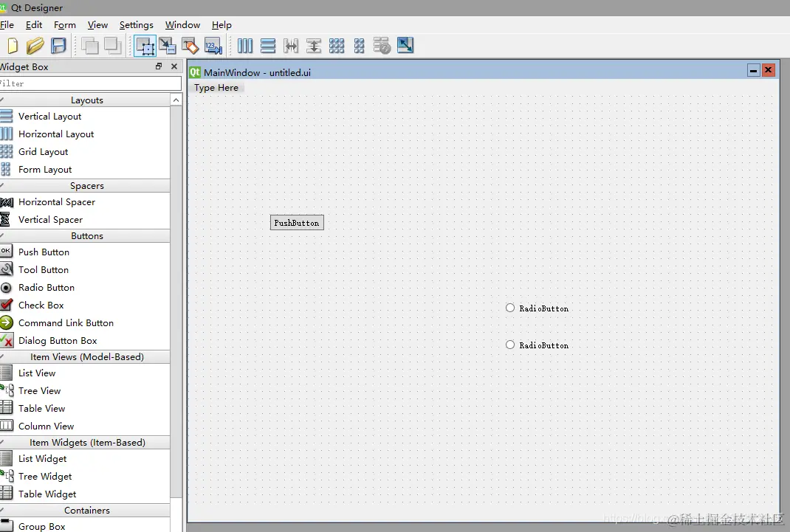This screenshot has width=790, height=532.
Task: Open the Form menu
Action: (x=64, y=24)
